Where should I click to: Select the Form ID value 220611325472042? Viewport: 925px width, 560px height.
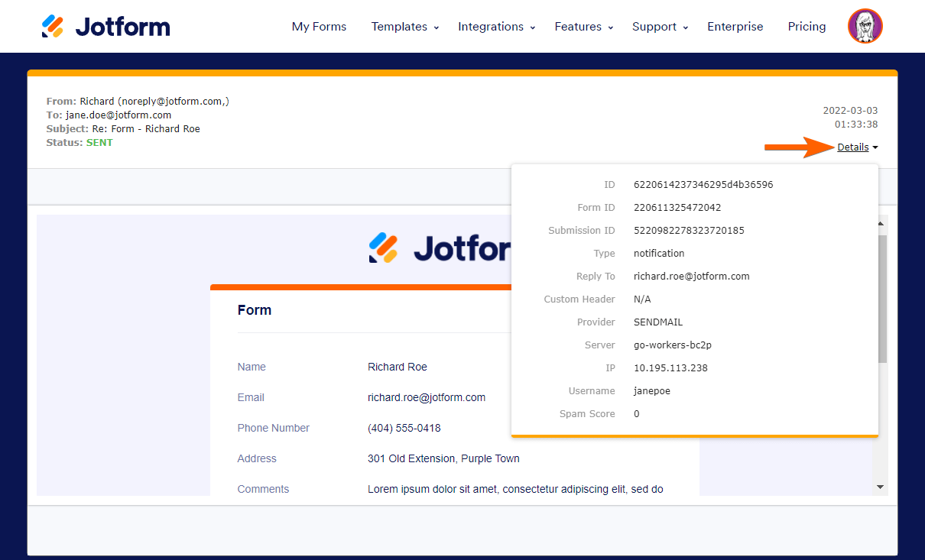coord(677,208)
